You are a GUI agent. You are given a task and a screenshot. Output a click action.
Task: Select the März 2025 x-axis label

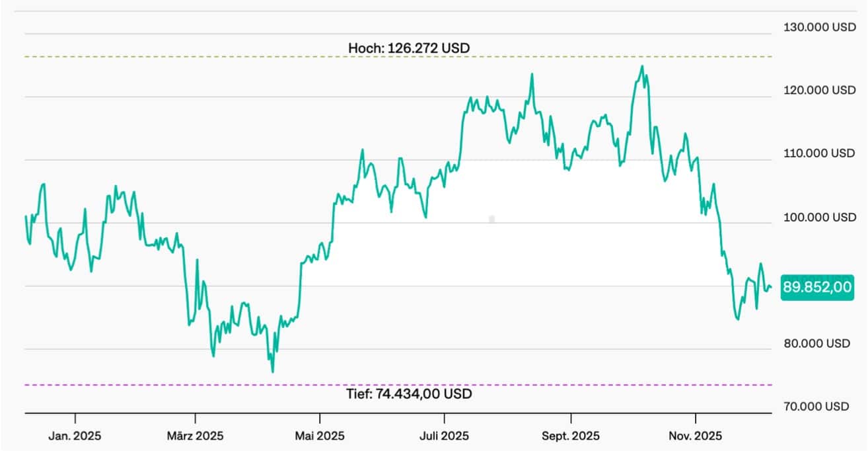tap(195, 436)
